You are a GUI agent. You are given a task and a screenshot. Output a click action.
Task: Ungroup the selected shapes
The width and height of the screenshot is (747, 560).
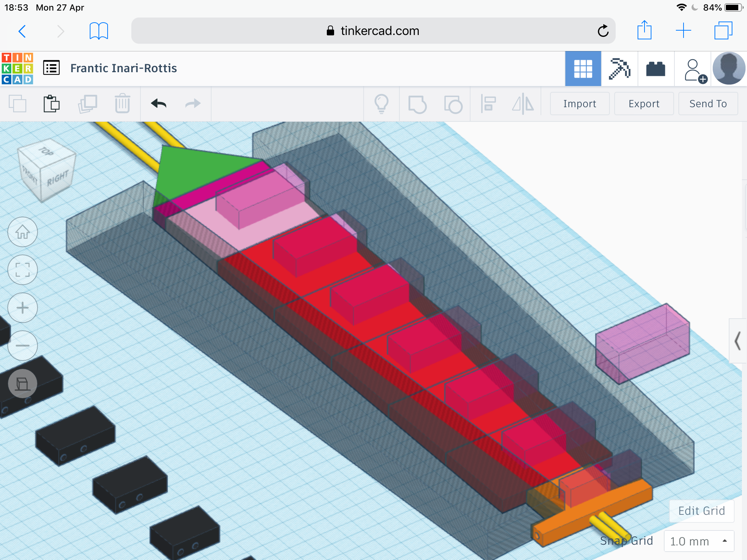click(453, 104)
